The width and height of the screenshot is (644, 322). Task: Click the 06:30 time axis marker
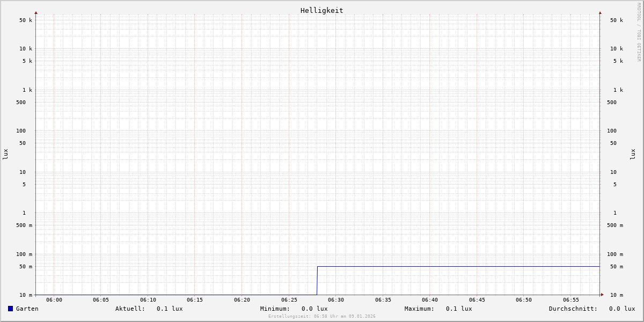click(x=336, y=300)
